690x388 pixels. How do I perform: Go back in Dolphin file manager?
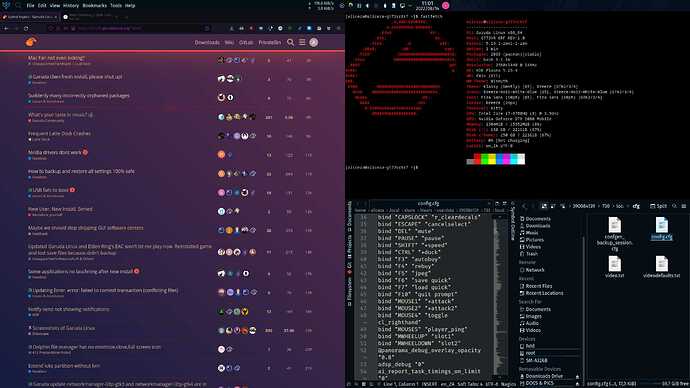tap(524, 206)
